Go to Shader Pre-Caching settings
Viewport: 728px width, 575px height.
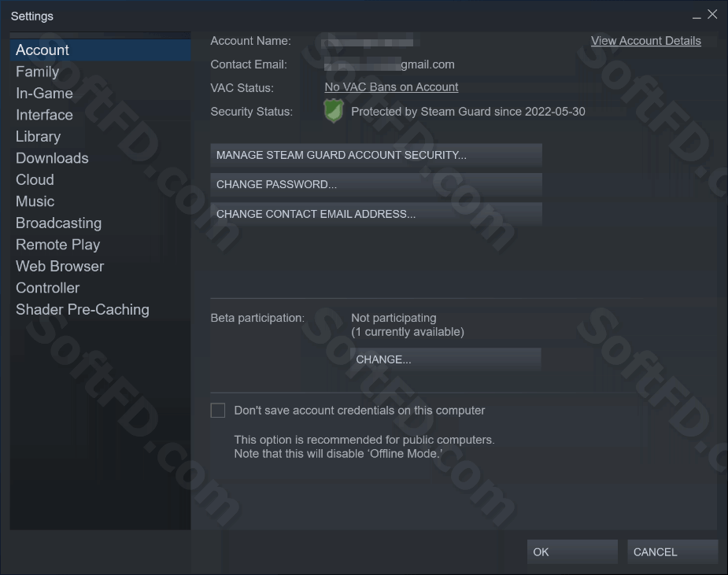(100, 310)
